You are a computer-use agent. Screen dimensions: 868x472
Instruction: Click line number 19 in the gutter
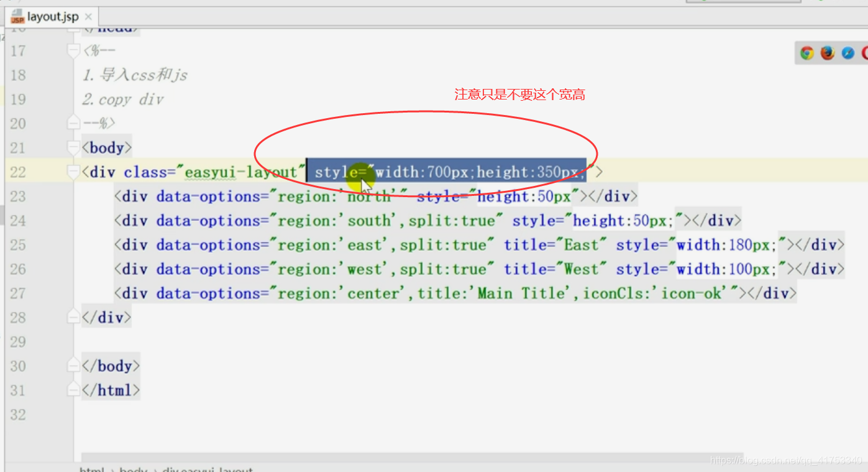click(18, 99)
